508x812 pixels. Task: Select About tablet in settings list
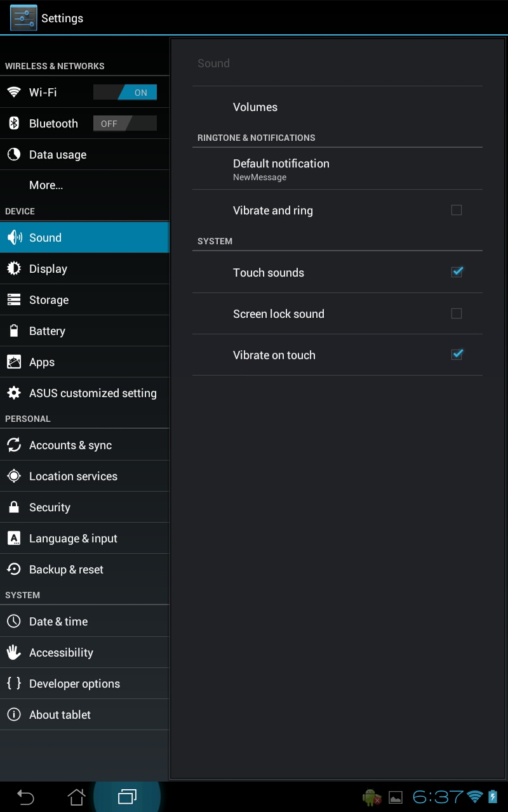60,715
